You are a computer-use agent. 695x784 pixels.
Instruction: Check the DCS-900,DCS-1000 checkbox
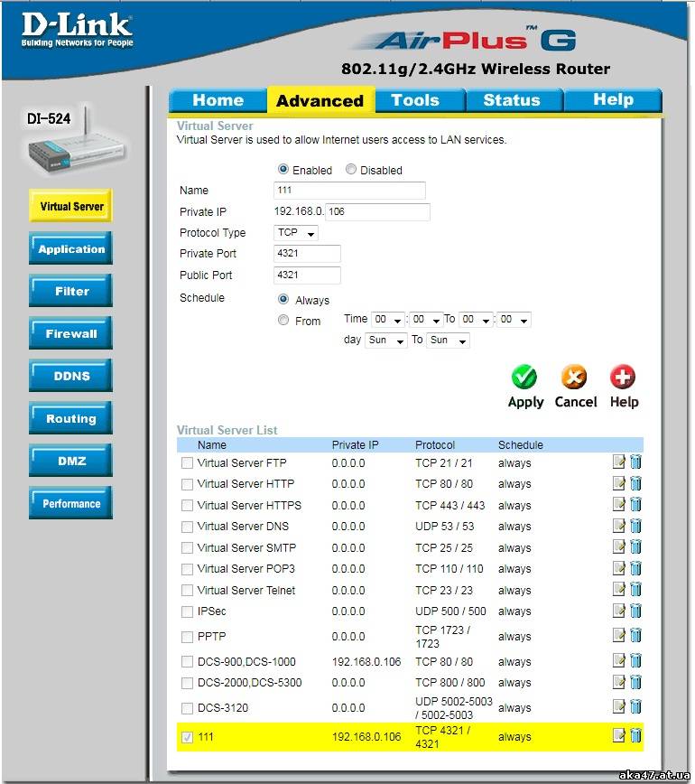(x=187, y=662)
